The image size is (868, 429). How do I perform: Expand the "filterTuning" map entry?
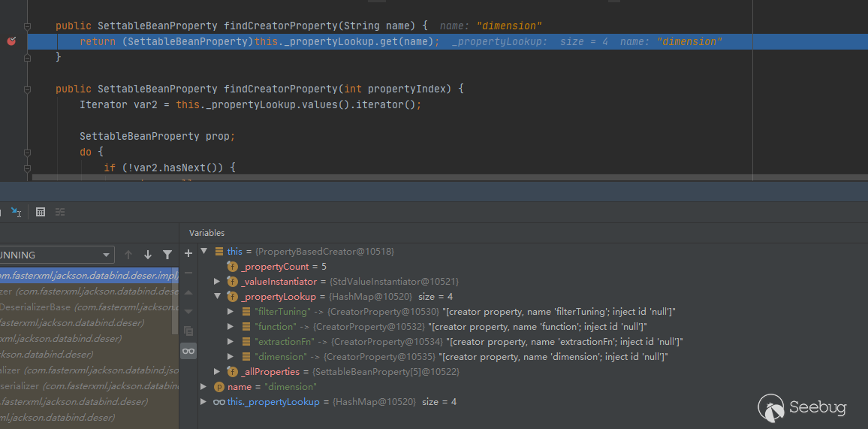231,312
